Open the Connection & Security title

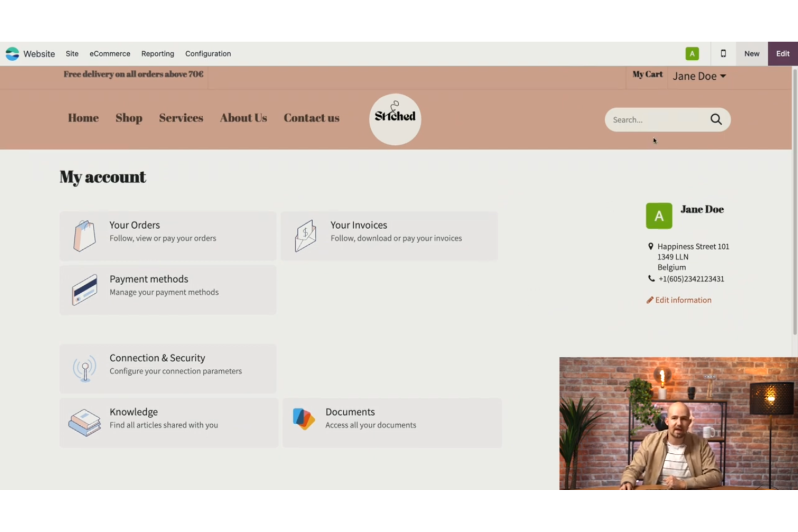[x=157, y=358]
